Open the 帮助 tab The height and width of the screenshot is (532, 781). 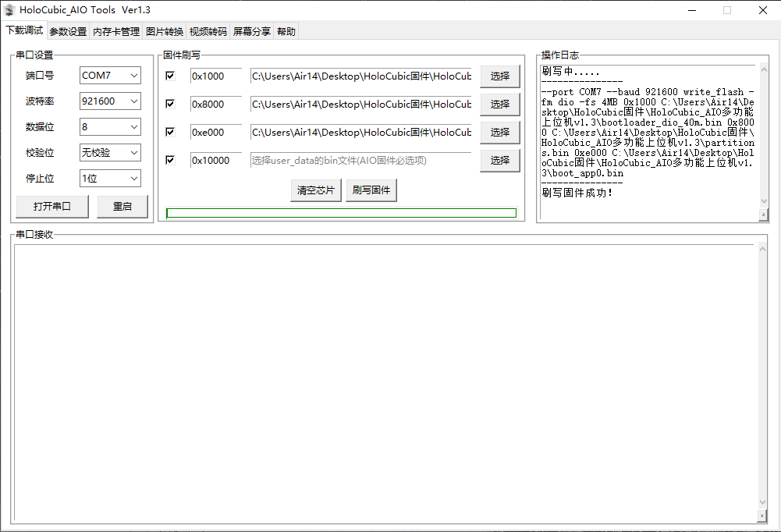(x=285, y=31)
